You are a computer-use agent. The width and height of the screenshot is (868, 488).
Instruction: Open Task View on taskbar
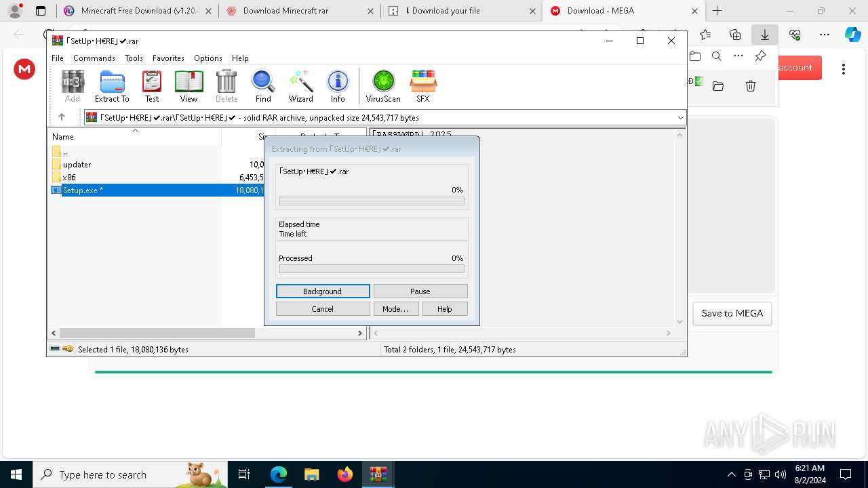(244, 474)
